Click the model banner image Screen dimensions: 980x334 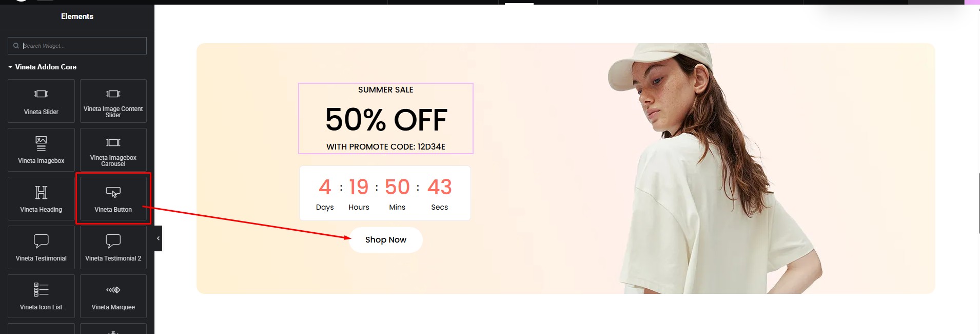(x=713, y=169)
